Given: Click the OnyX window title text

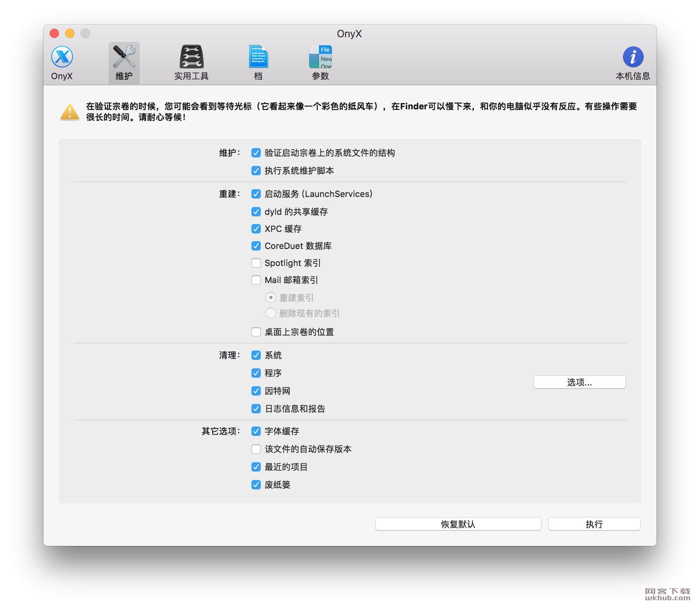Looking at the screenshot, I should point(349,34).
